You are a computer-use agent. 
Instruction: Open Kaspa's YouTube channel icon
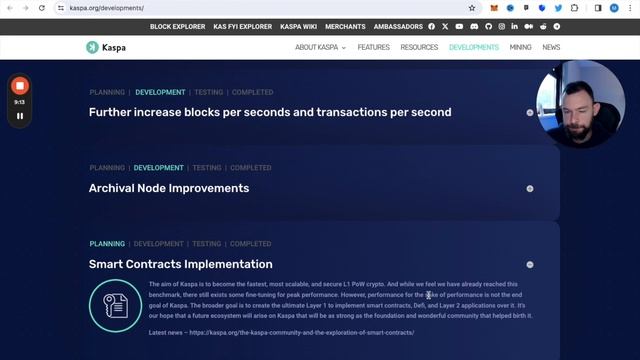pyautogui.click(x=459, y=27)
